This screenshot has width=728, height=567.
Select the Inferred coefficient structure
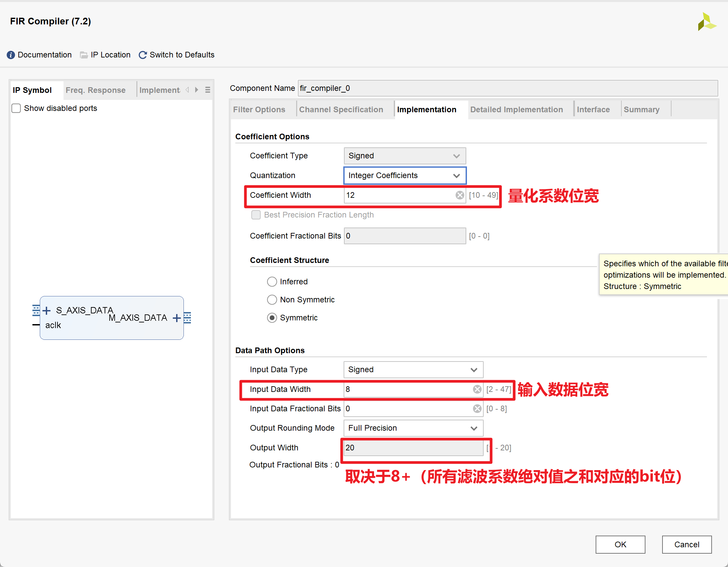click(x=272, y=282)
